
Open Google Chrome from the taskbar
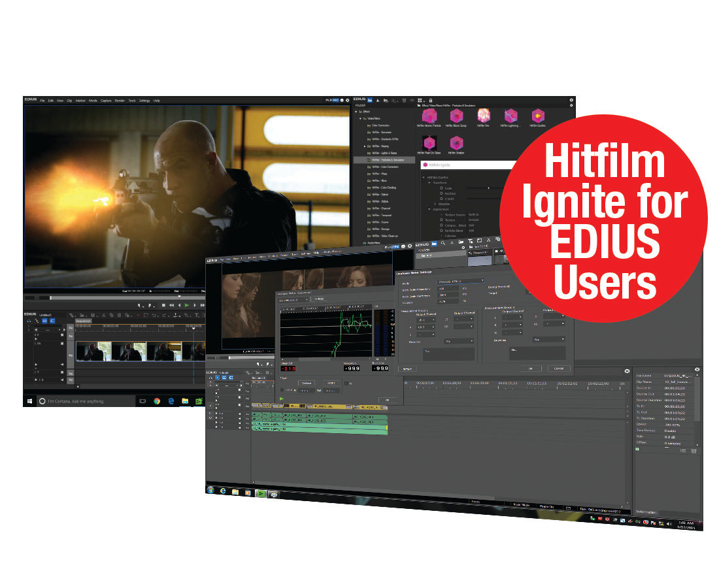[157, 401]
